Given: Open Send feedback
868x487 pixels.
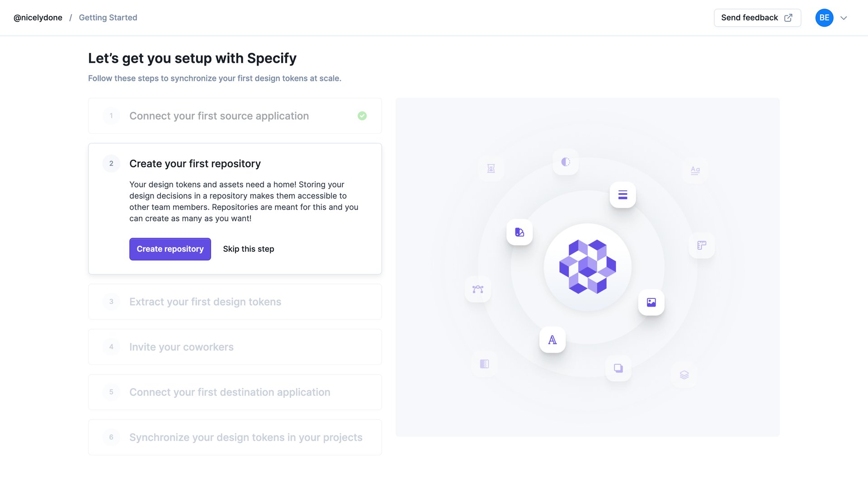Looking at the screenshot, I should click(757, 18).
